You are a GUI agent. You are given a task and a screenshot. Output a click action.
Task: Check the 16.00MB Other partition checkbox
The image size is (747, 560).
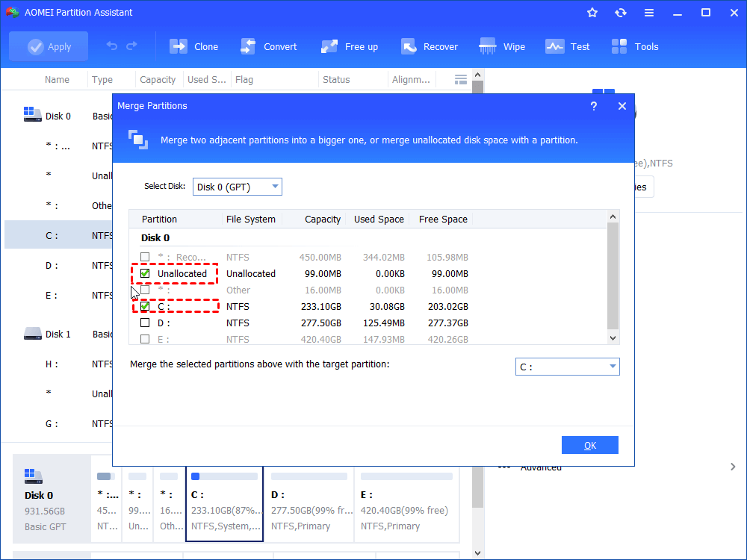(x=145, y=290)
